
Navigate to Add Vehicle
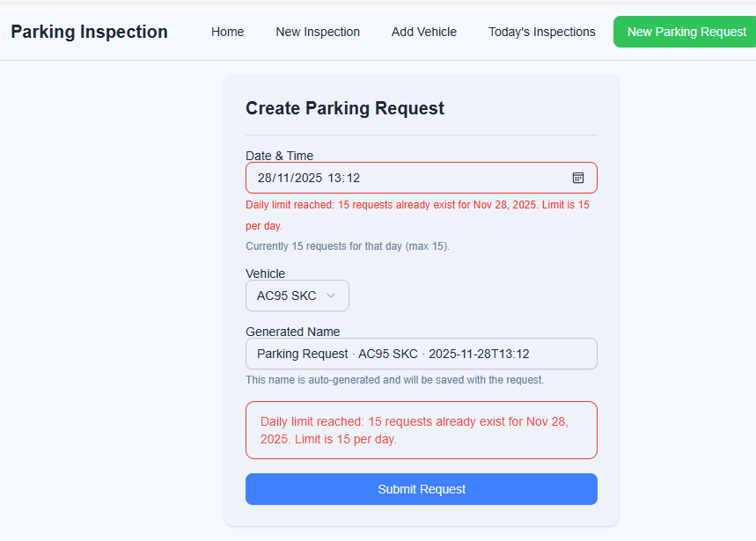[x=424, y=32]
